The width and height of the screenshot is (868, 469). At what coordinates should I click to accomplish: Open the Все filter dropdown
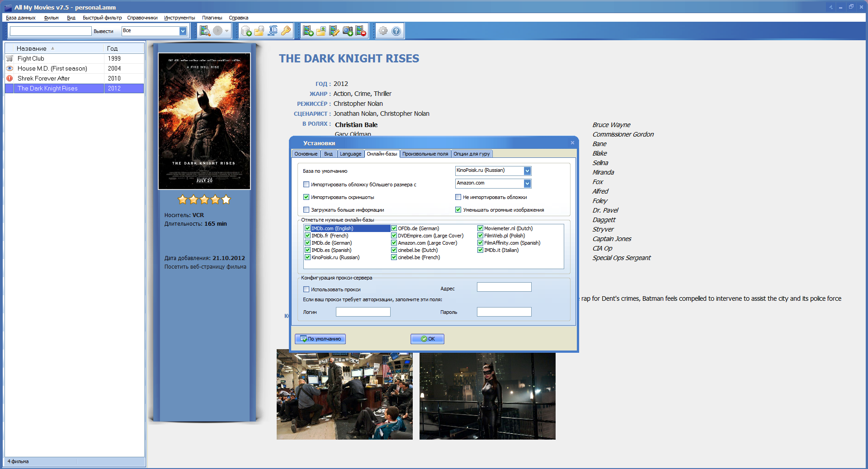[x=183, y=31]
